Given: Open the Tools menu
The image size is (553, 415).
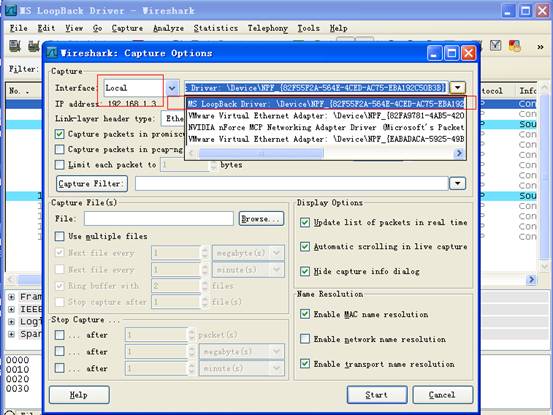Looking at the screenshot, I should [x=309, y=28].
